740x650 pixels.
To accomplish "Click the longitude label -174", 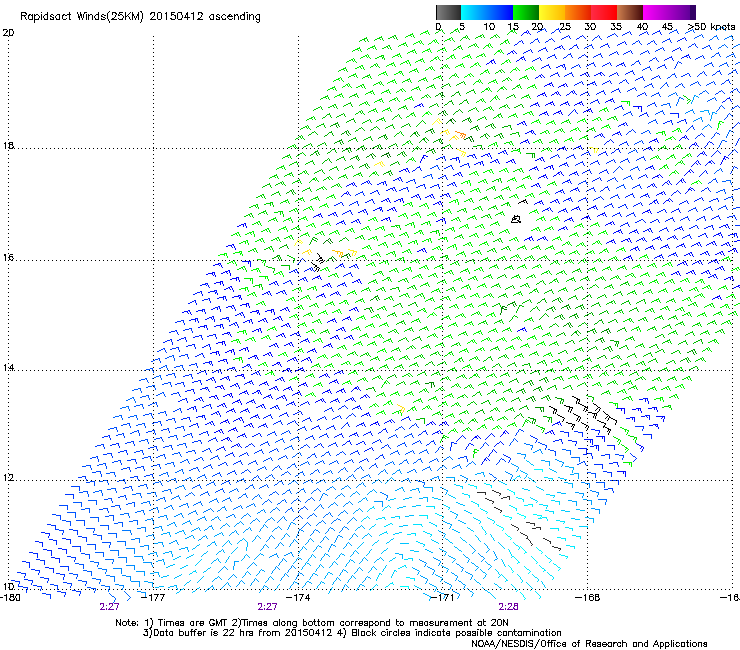I will click(x=299, y=598).
